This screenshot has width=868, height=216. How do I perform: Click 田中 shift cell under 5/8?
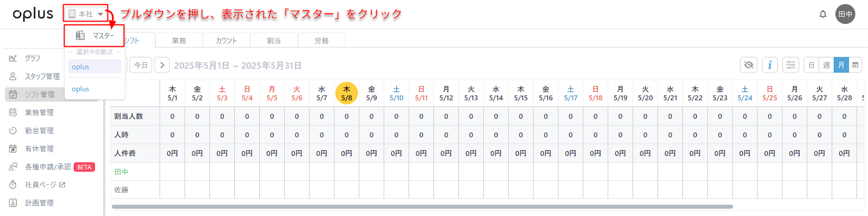pos(347,172)
